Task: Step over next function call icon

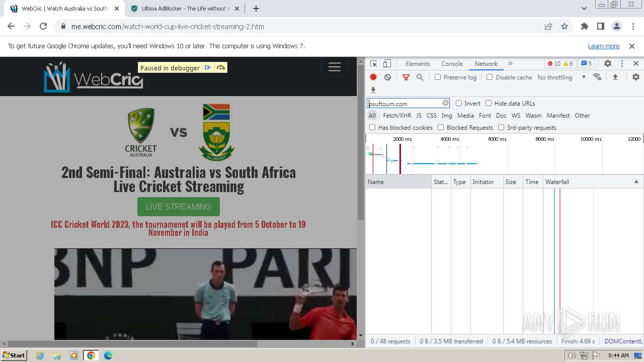Action: coord(221,68)
